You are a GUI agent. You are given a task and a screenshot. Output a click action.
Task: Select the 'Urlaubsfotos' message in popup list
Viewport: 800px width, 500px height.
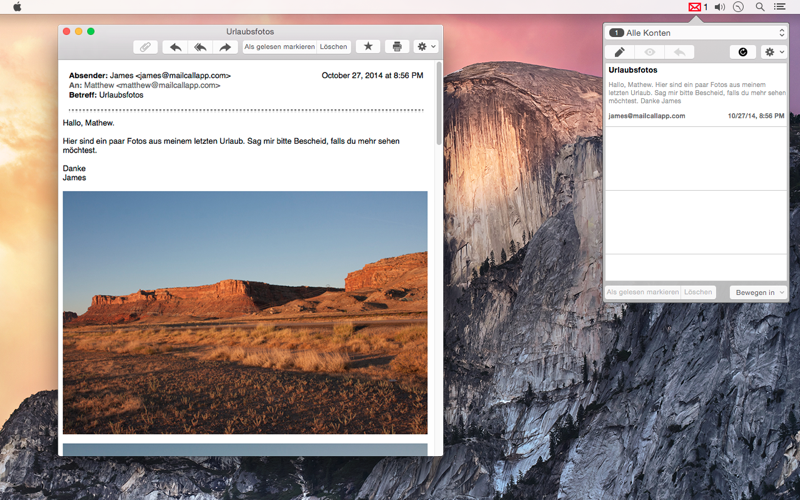[x=696, y=94]
